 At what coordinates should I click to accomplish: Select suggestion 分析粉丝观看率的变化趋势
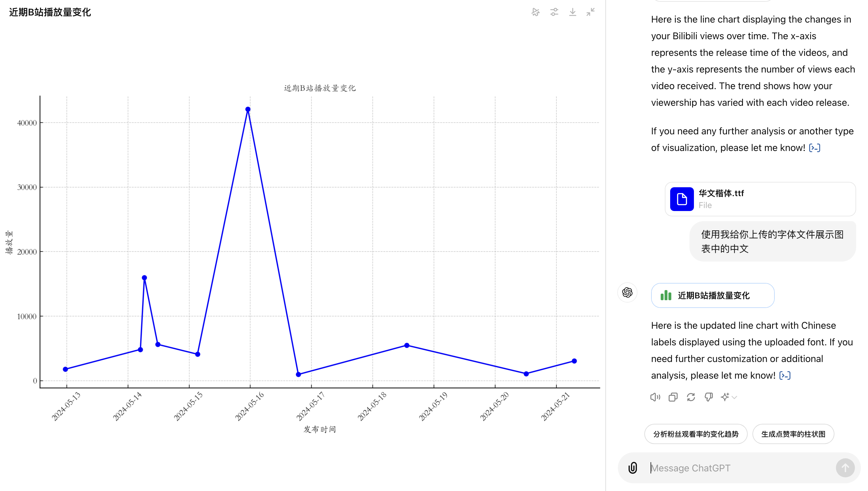click(696, 434)
